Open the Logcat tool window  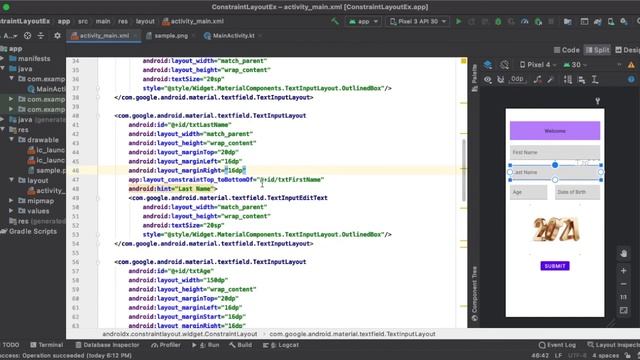281,345
